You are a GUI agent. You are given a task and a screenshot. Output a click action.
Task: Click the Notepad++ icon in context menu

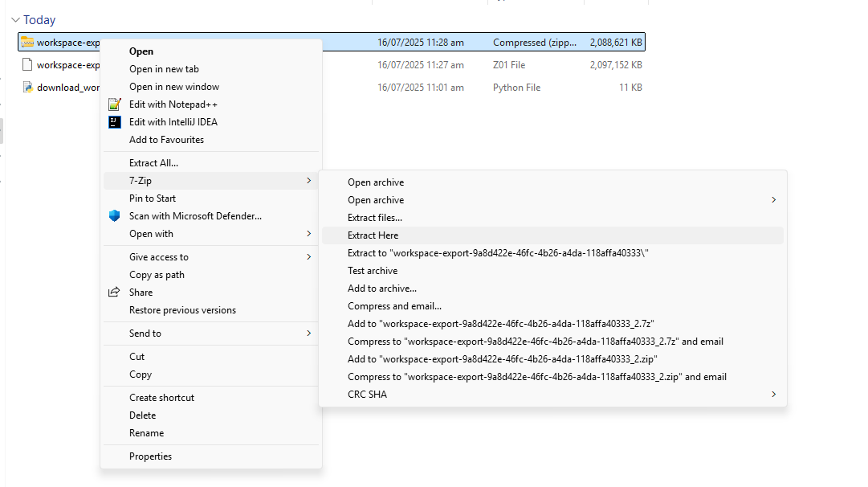pos(115,104)
